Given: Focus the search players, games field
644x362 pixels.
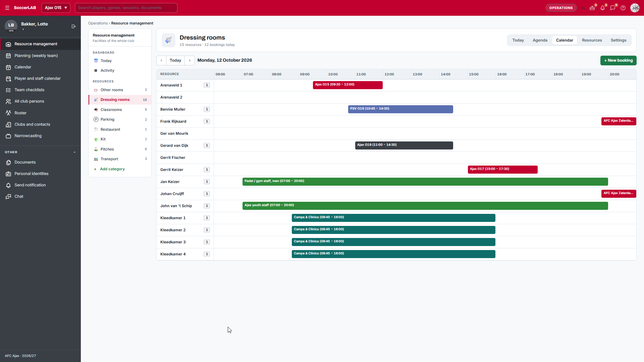Looking at the screenshot, I should [x=126, y=8].
